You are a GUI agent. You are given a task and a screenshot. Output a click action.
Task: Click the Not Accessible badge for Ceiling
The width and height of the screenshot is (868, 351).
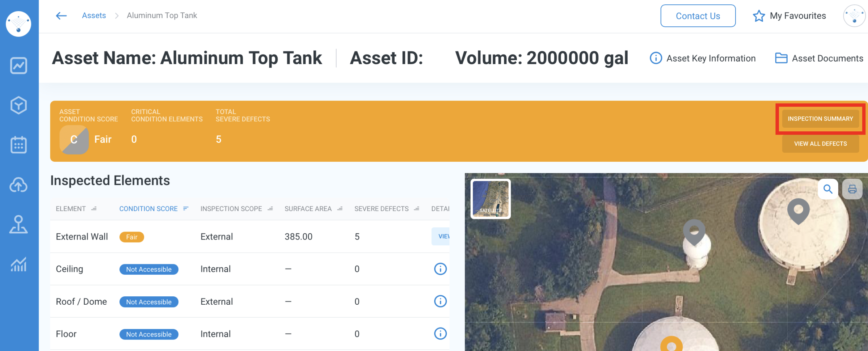pyautogui.click(x=149, y=269)
